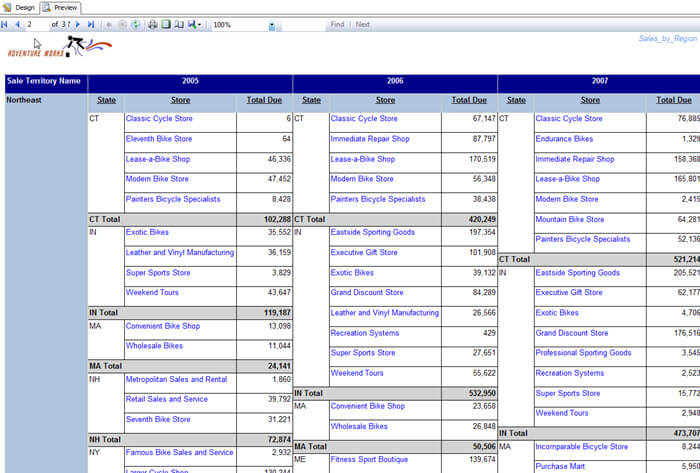
Task: Refresh the report preview
Action: pos(135,25)
